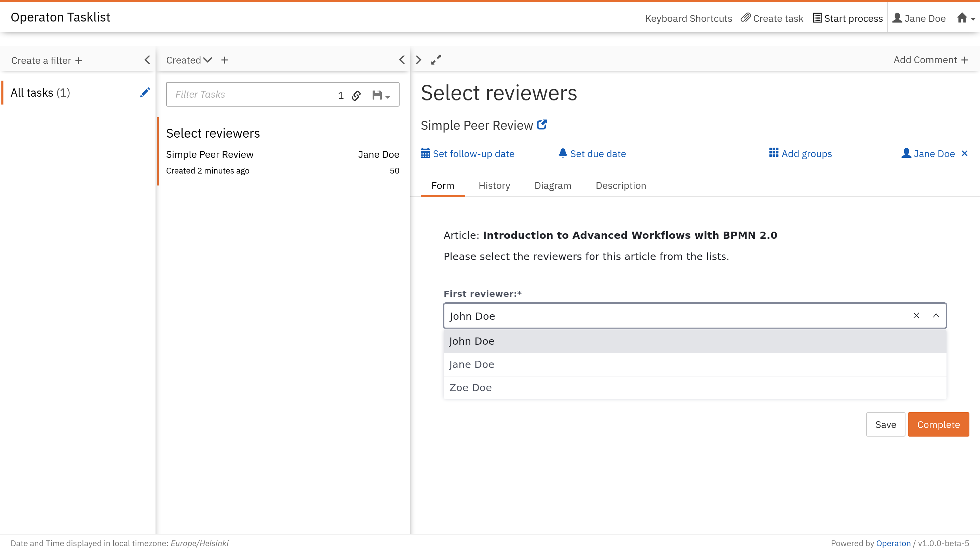Collapse the filters panel

coord(147,60)
